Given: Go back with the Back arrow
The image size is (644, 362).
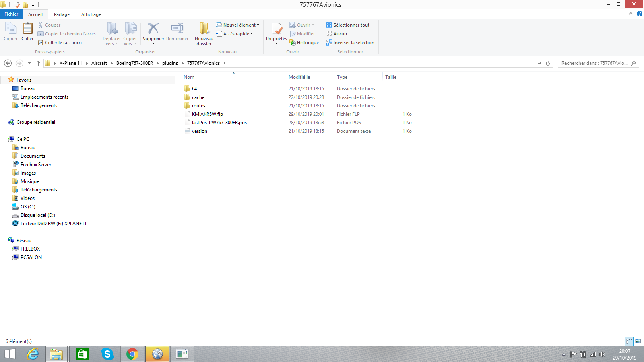Looking at the screenshot, I should 8,63.
